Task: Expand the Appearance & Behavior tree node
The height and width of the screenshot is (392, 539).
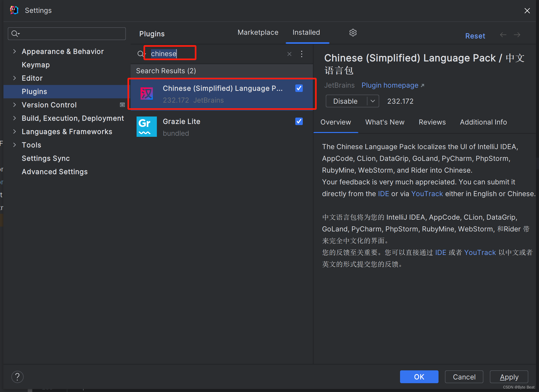Action: click(x=15, y=51)
